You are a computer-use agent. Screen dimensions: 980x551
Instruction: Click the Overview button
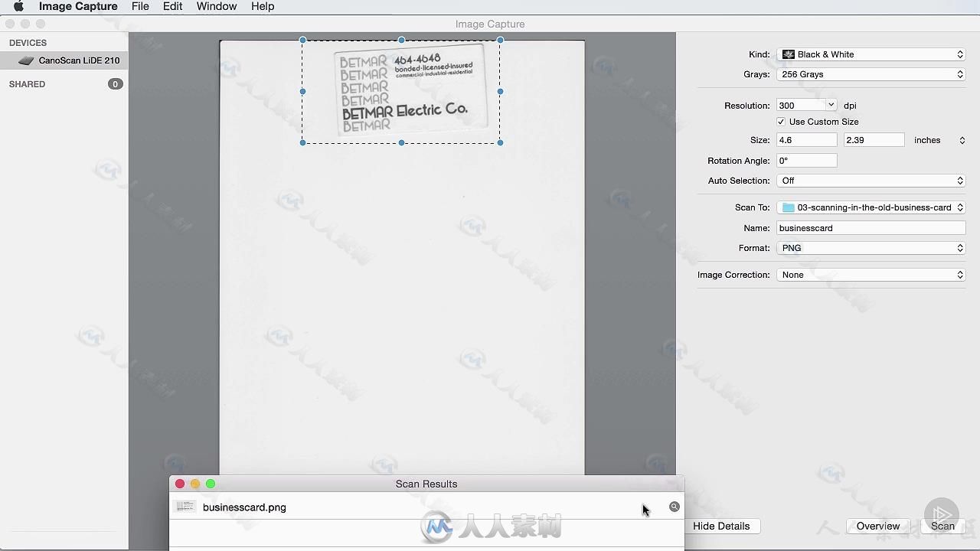point(878,526)
